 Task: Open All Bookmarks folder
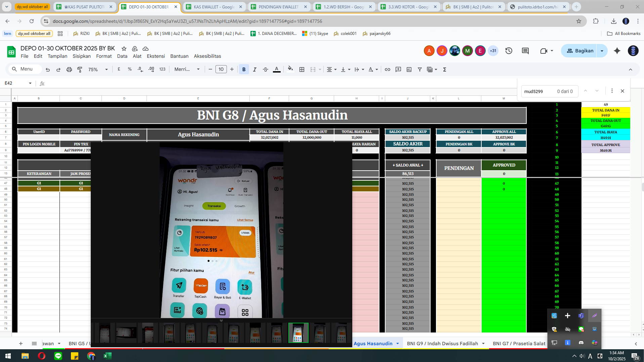pos(624,34)
